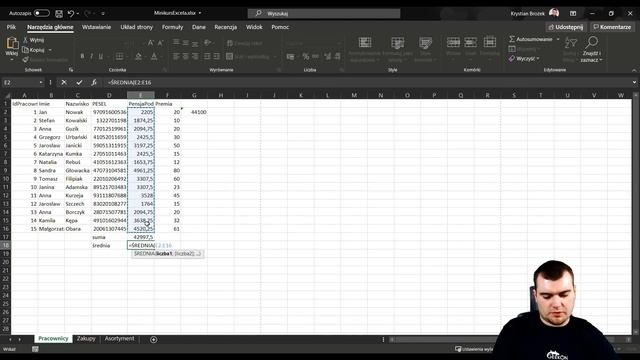Switch to the Dane tab
The image size is (640, 360).
199,27
